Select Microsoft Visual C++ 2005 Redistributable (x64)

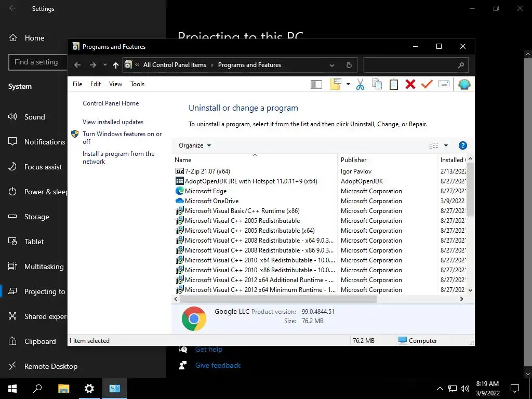tap(245, 230)
